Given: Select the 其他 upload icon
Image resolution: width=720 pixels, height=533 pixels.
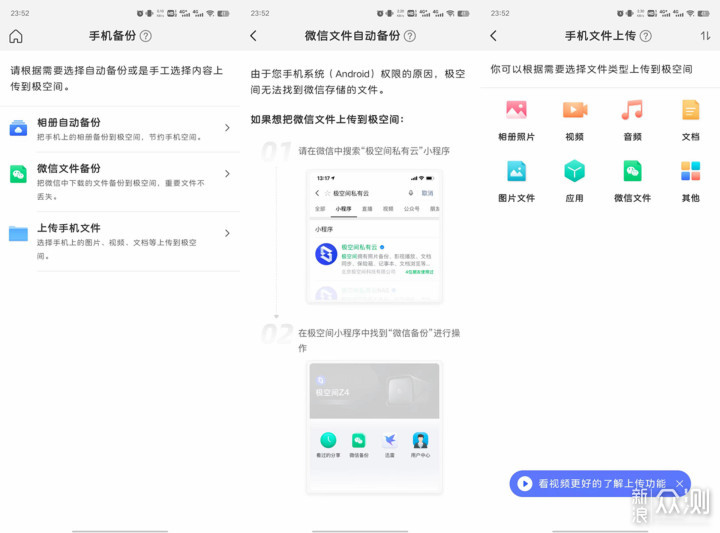Looking at the screenshot, I should 690,171.
